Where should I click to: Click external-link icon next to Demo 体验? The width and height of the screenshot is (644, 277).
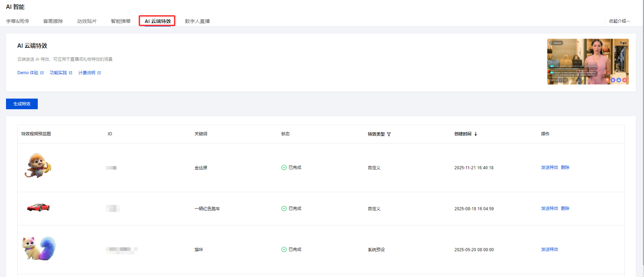coord(42,73)
